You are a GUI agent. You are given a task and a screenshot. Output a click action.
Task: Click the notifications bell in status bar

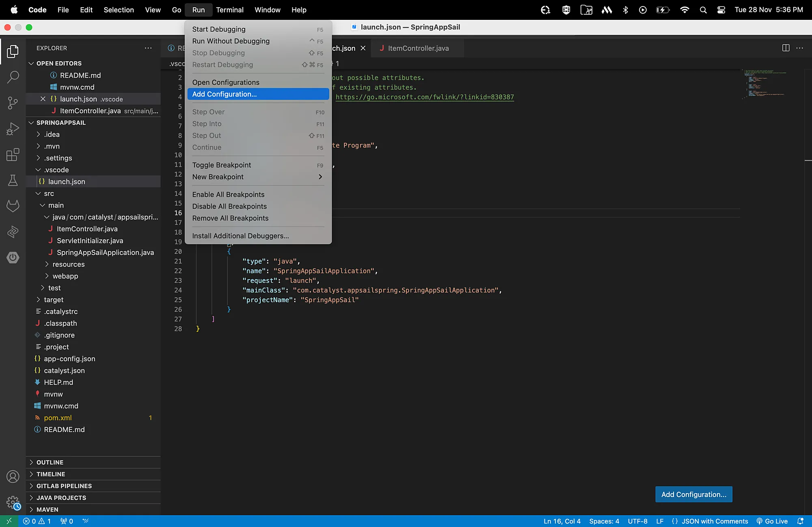[800, 521]
